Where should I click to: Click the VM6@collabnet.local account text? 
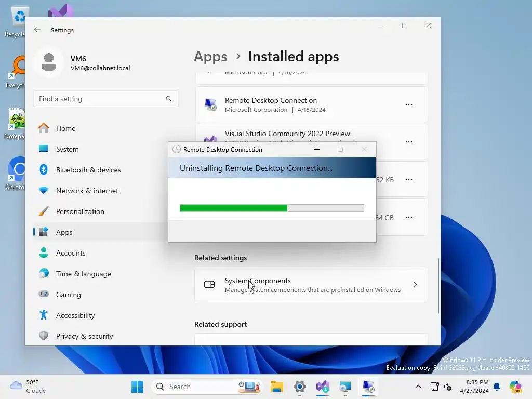point(100,68)
